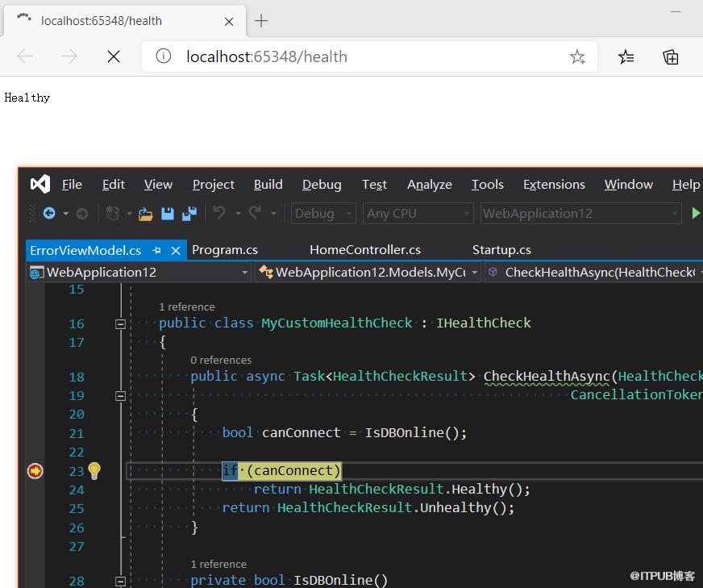Open the WebApplication12 startup project dropdown in toolbar
The image size is (703, 588).
click(x=581, y=214)
